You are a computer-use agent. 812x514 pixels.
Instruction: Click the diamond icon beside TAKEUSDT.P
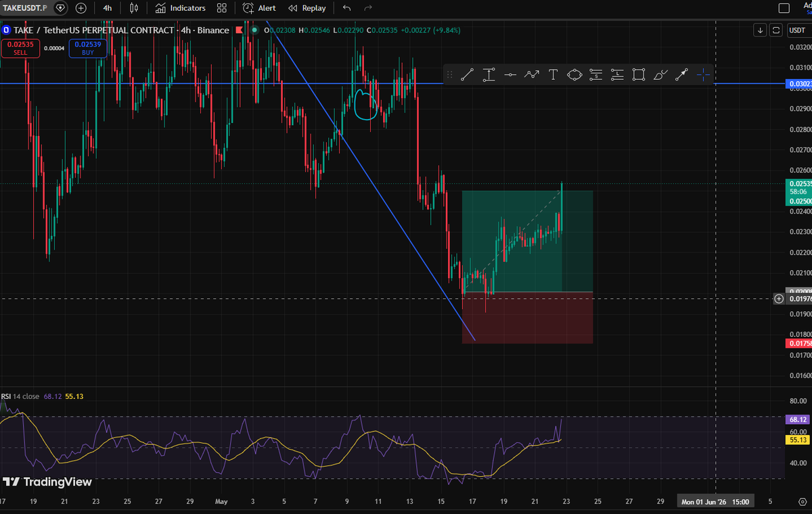pos(61,8)
